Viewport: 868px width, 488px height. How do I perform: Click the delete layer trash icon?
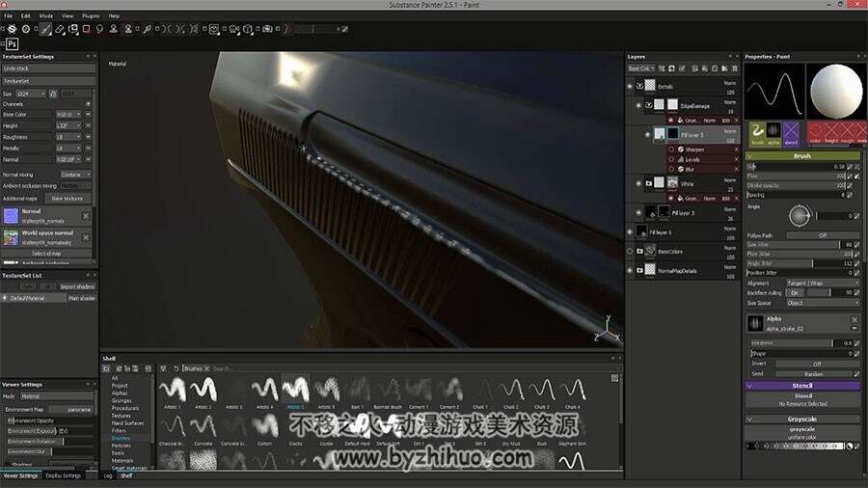735,68
